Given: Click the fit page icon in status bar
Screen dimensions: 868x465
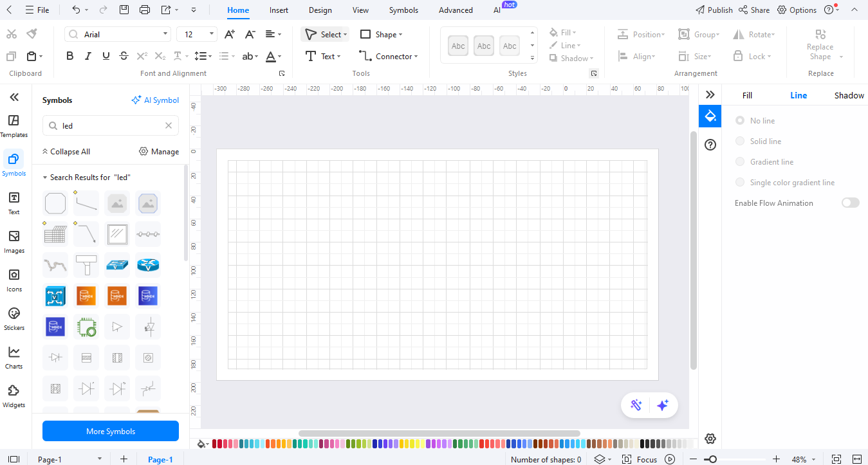Looking at the screenshot, I should coord(836,459).
